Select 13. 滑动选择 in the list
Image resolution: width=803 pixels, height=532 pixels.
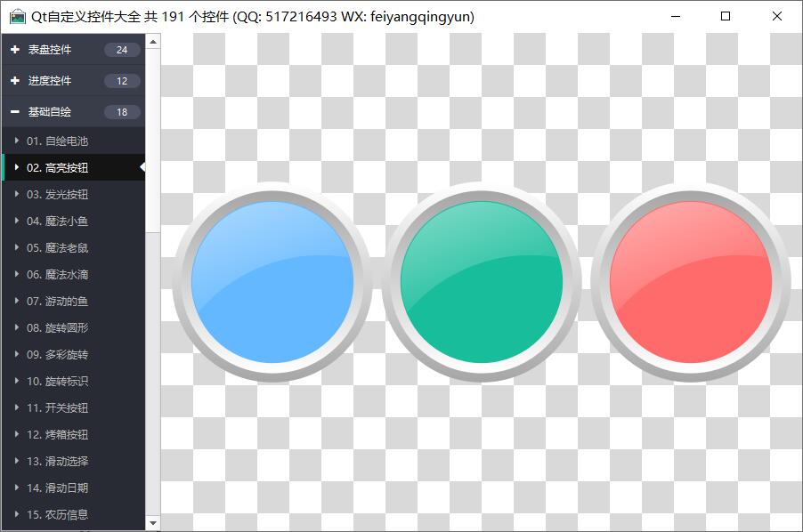(57, 461)
